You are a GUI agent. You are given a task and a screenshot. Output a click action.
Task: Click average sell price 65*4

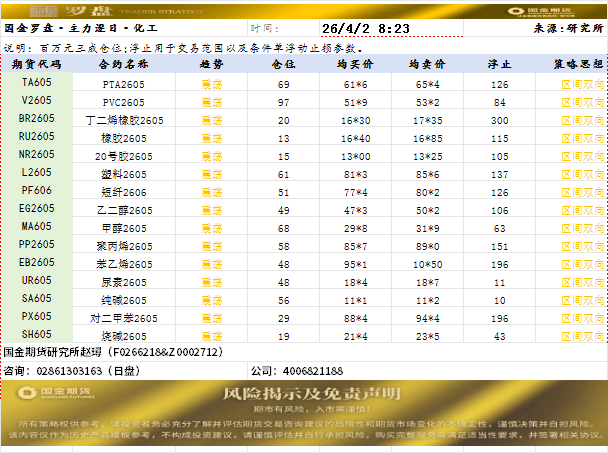point(427,85)
